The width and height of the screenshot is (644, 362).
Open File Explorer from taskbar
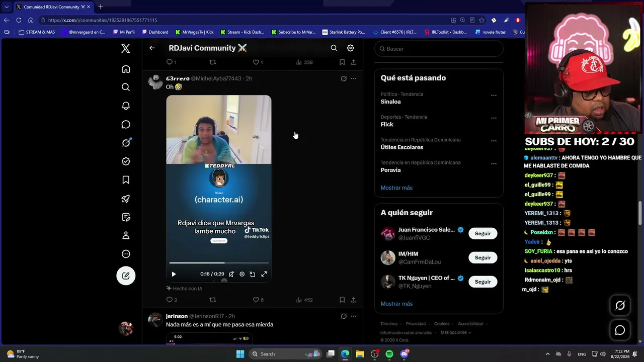click(360, 354)
